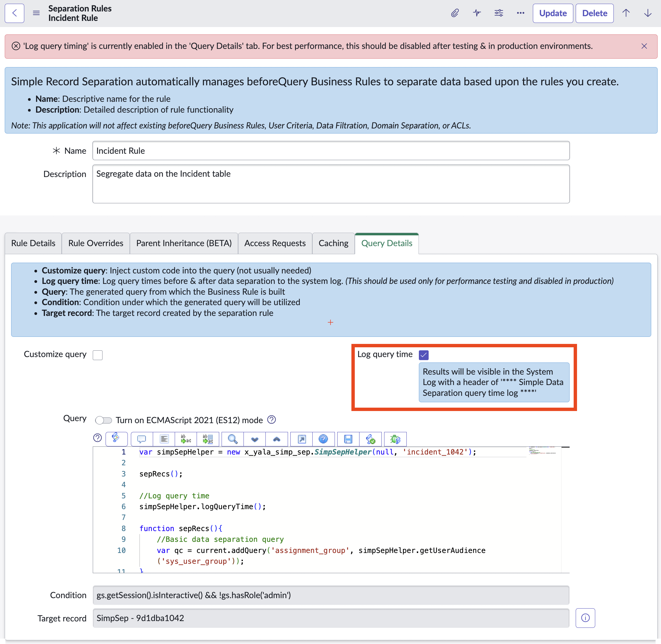
Task: Click the attachments paperclip icon
Action: pyautogui.click(x=455, y=13)
